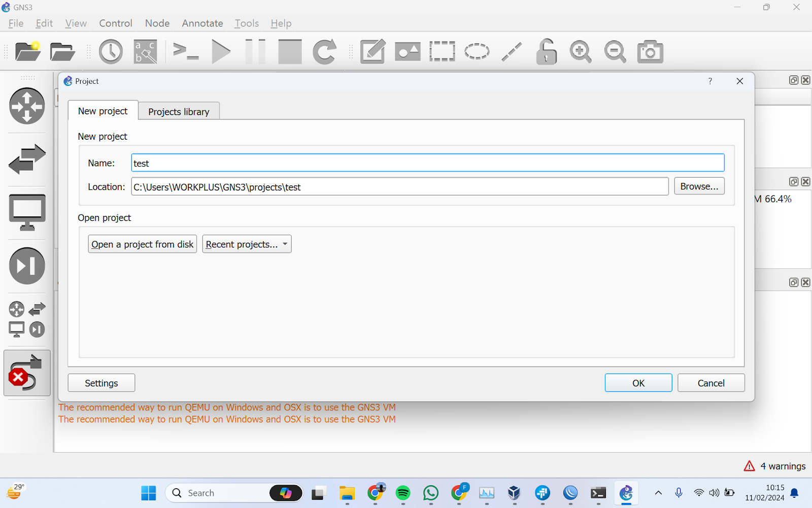This screenshot has width=812, height=508.
Task: Suspend all nodes with pause icon
Action: (255, 51)
